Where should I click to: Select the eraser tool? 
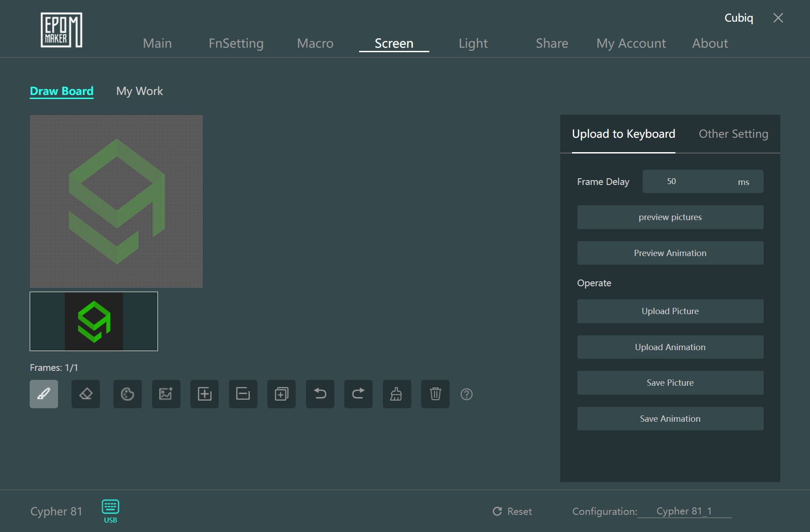(x=85, y=394)
